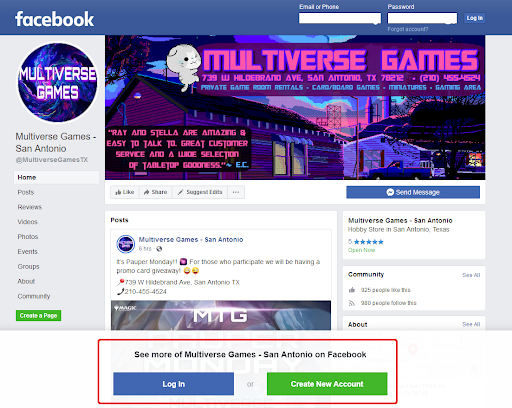Click the header Log In button
Image resolution: width=512 pixels, height=408 pixels.
coord(474,18)
